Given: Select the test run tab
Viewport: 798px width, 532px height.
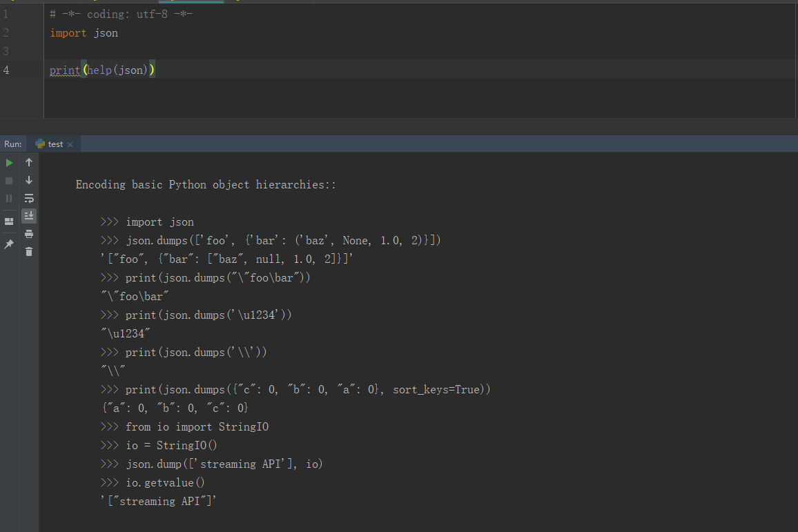Looking at the screenshot, I should pos(54,144).
